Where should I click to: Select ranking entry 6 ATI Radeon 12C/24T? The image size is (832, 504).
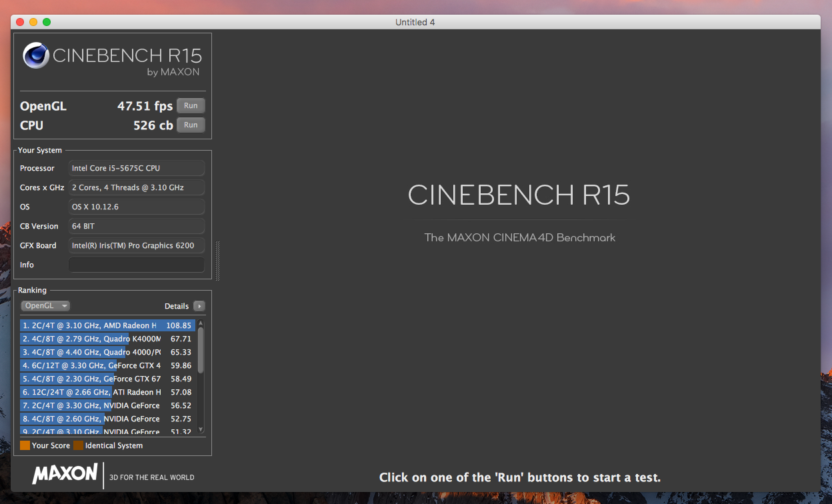(x=107, y=392)
